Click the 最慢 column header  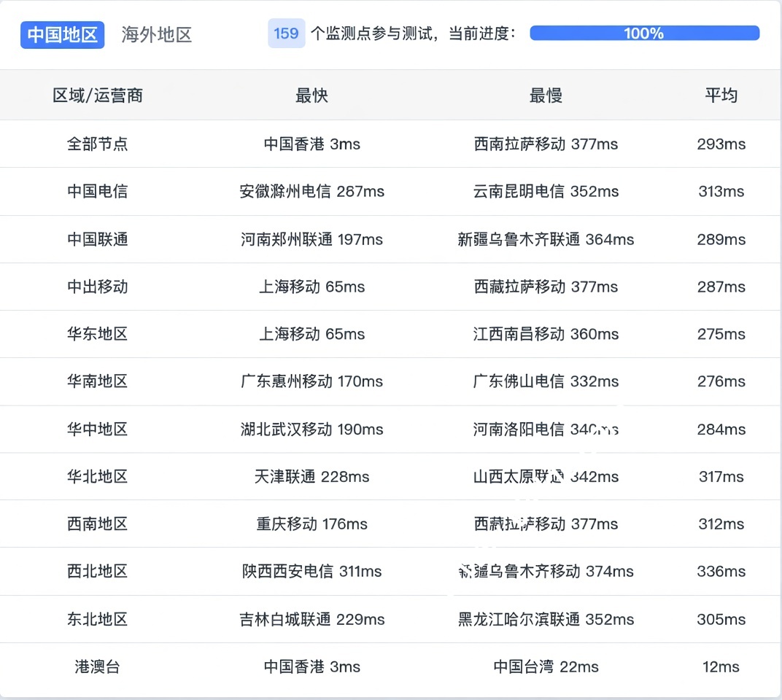[546, 96]
